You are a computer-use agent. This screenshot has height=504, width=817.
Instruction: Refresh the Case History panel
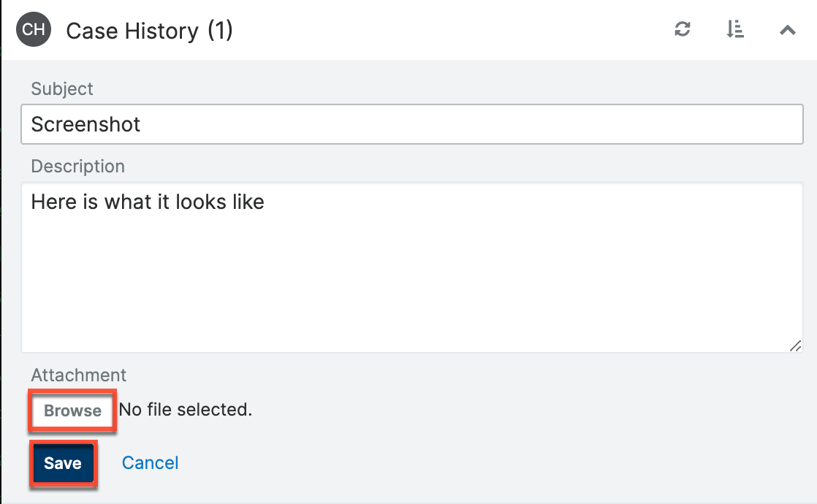click(683, 30)
